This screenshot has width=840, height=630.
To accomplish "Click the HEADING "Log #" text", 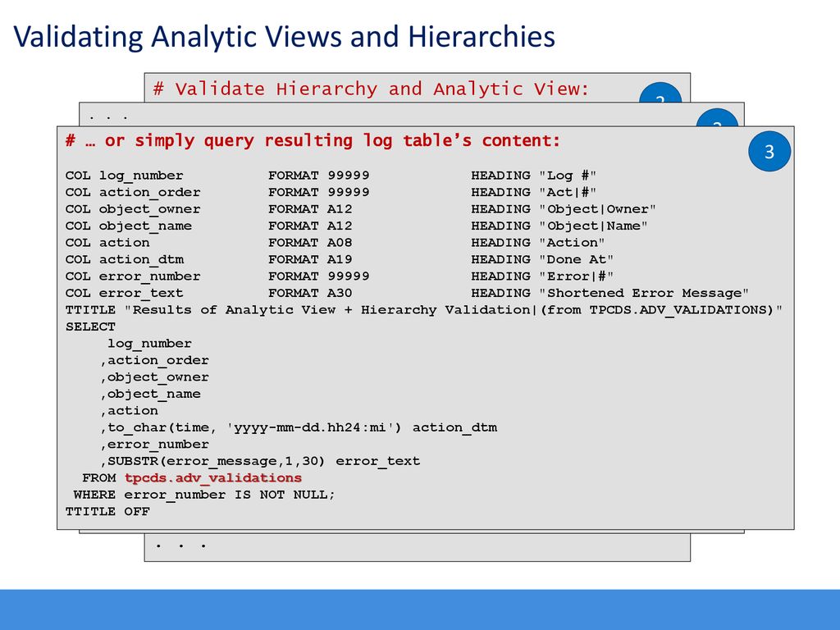I will pos(568,176).
